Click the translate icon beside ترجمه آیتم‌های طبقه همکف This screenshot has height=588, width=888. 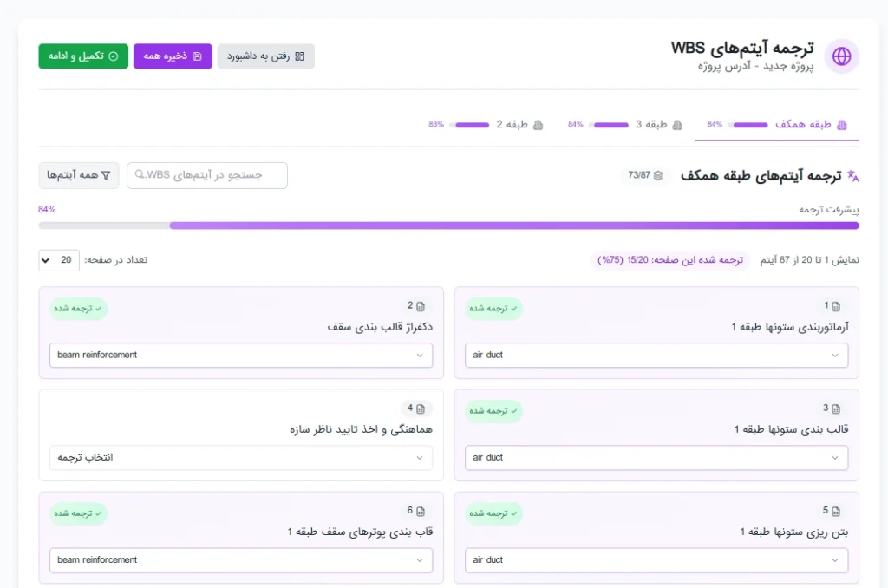click(x=852, y=176)
